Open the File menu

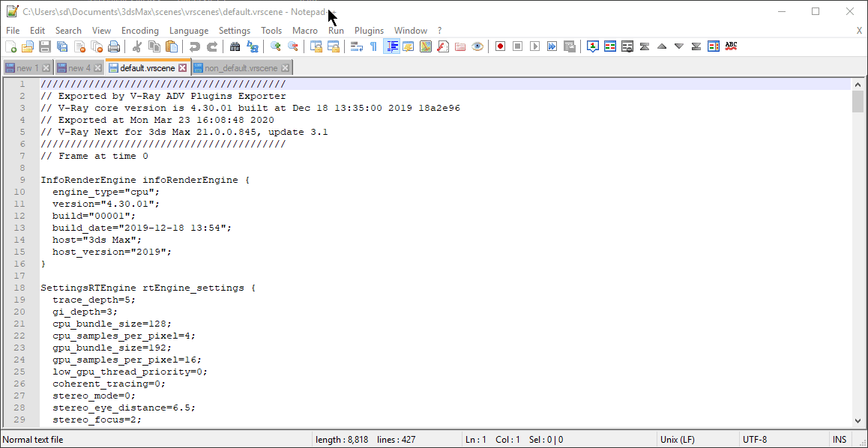(x=13, y=31)
